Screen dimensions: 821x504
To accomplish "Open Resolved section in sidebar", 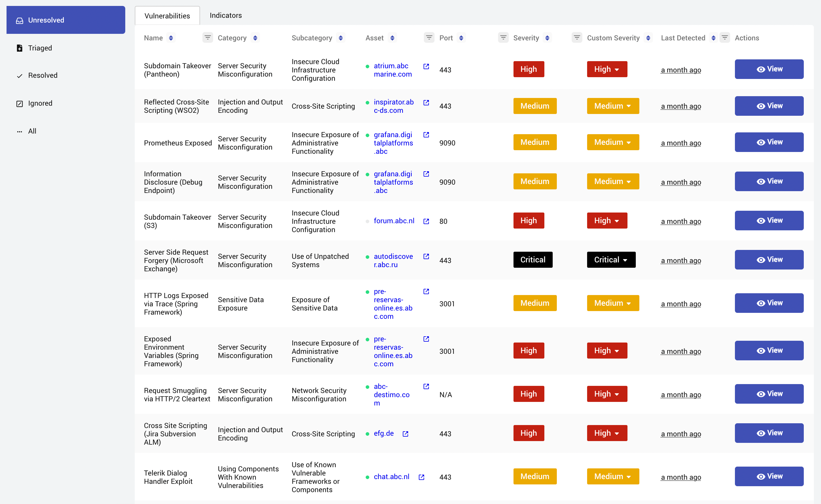I will coord(42,75).
